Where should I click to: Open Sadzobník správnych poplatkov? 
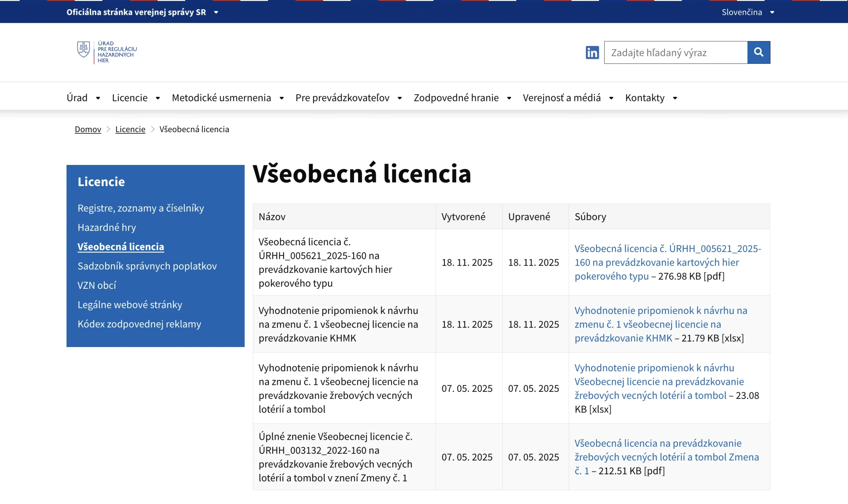(x=147, y=266)
